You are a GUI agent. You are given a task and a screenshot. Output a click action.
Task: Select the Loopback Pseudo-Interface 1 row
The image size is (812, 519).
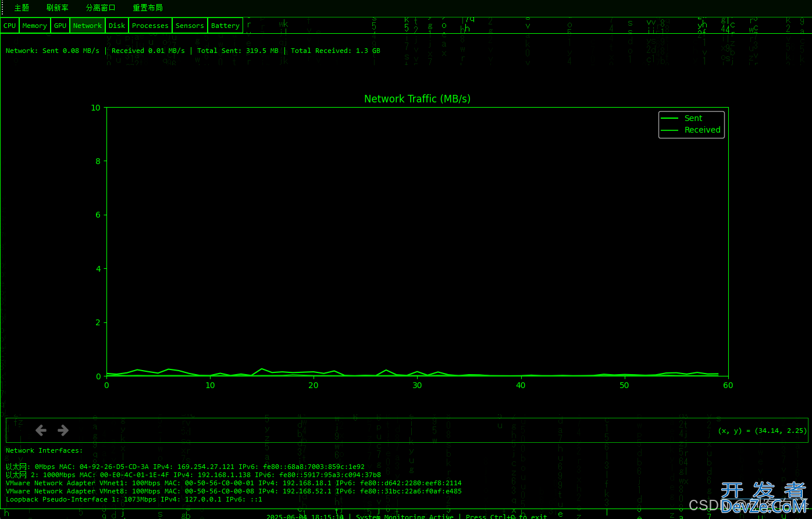click(134, 499)
